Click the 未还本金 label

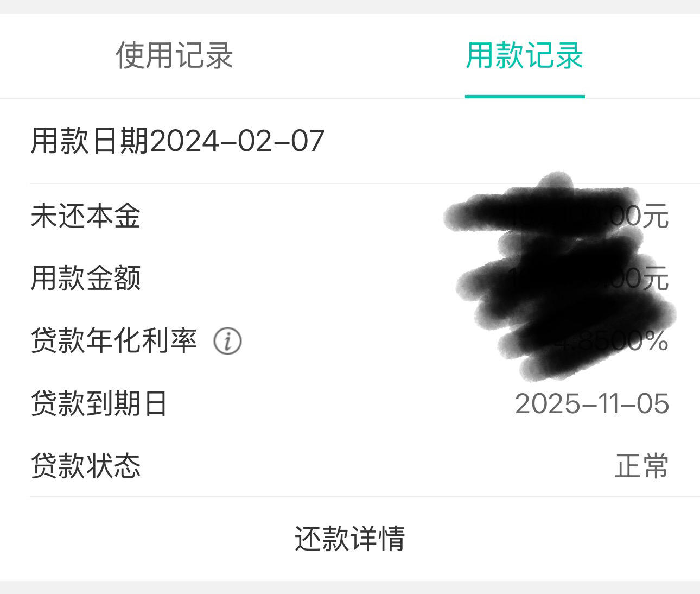(x=86, y=216)
